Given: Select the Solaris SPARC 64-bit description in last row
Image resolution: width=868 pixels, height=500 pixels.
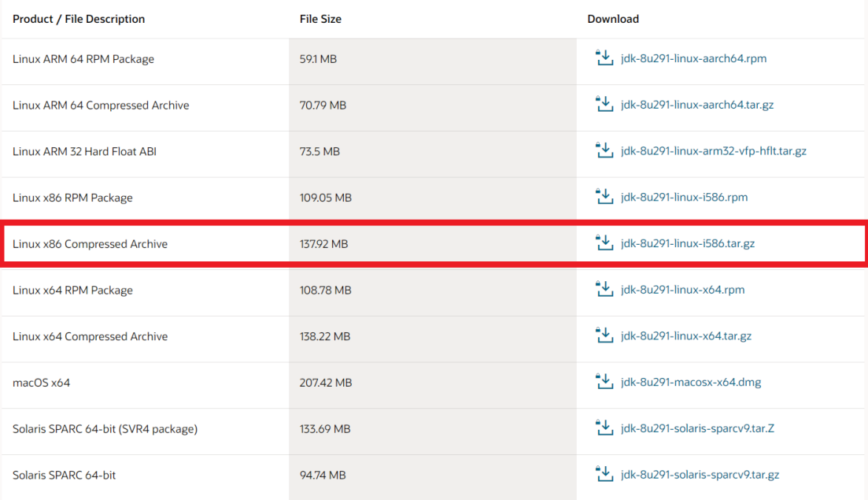Looking at the screenshot, I should [64, 475].
